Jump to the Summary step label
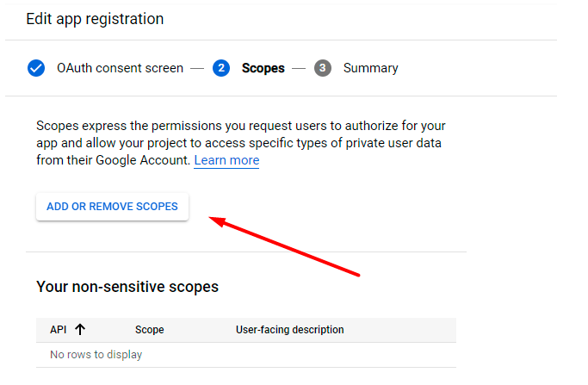Viewport: 588px width, 385px height. point(370,68)
